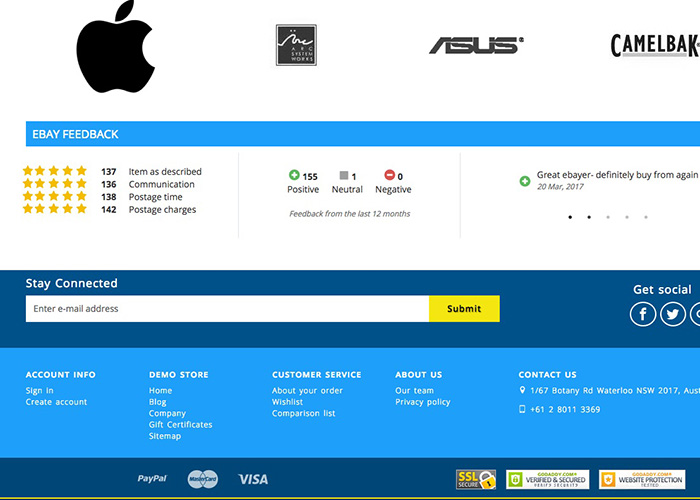Click the Apple brand logo
Image resolution: width=700 pixels, height=500 pixels.
116,46
